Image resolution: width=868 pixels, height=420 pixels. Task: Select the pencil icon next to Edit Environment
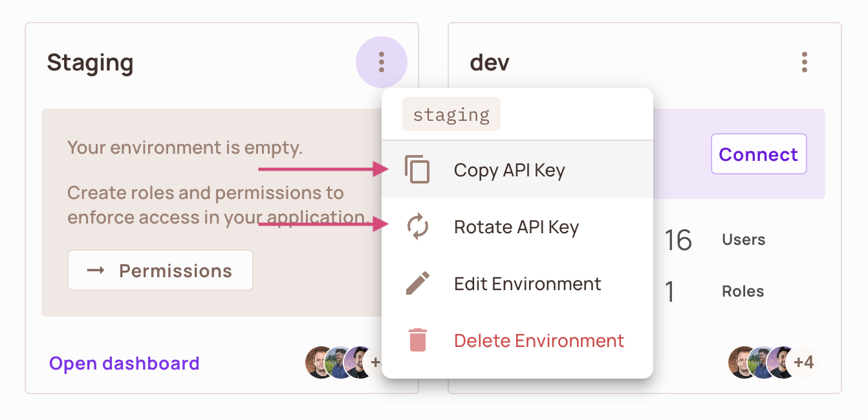[418, 283]
